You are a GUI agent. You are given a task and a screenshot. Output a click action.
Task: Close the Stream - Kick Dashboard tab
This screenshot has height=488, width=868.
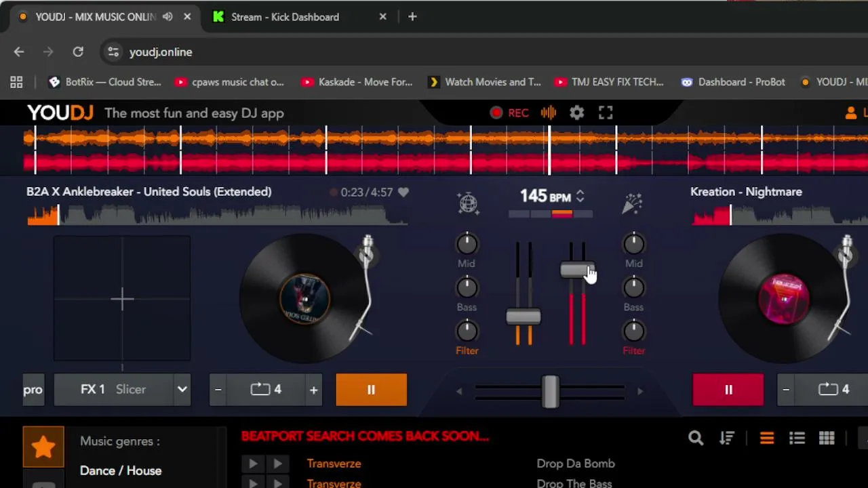[382, 17]
